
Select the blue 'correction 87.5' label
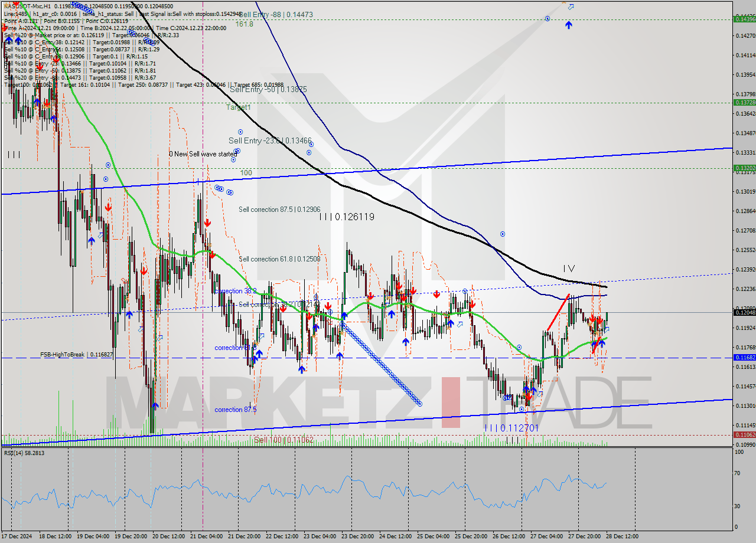236,410
